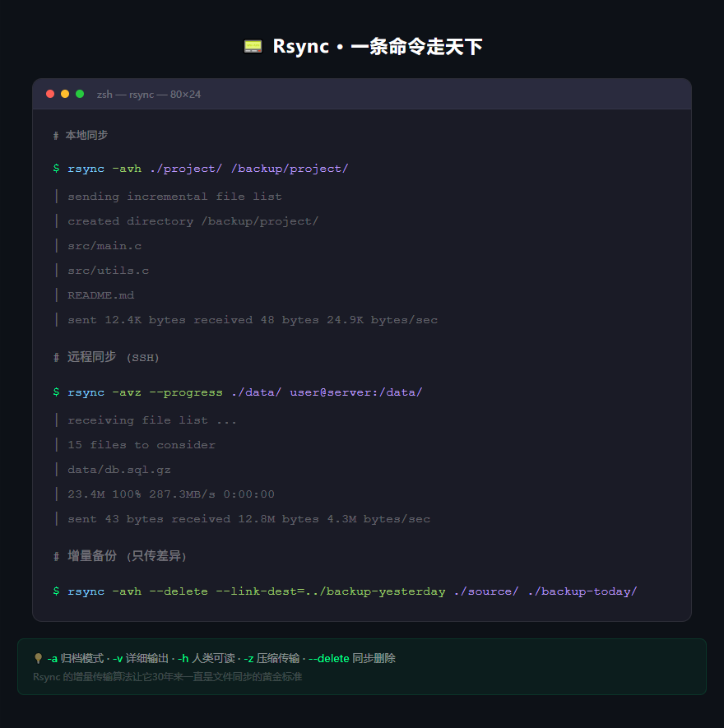Screen dimensions: 724x728
Task: Click the "-v 详细输出" tip text
Action: click(x=141, y=658)
